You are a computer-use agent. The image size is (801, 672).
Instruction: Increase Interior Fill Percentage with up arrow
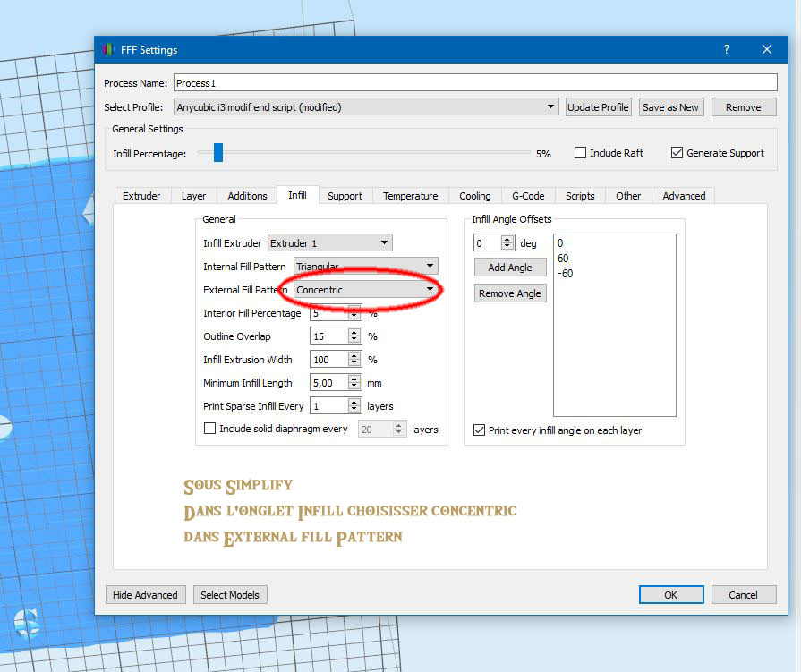(x=354, y=310)
